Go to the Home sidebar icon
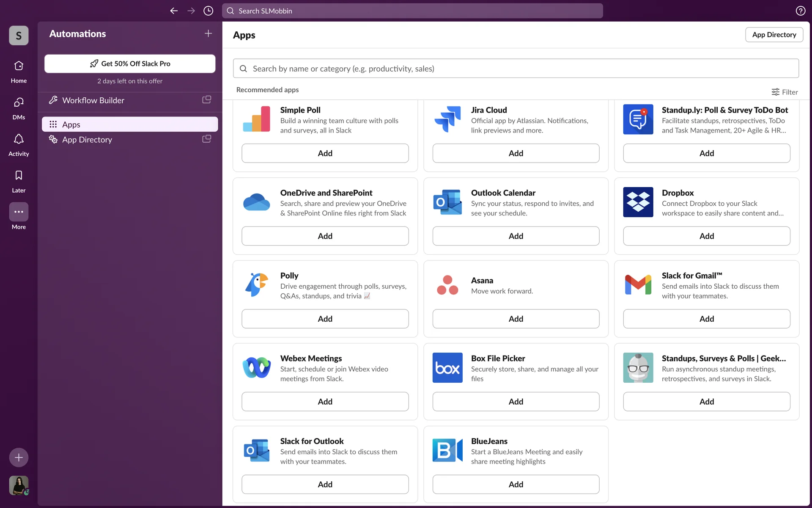Screen dimensions: 812x508 pyautogui.click(x=19, y=71)
